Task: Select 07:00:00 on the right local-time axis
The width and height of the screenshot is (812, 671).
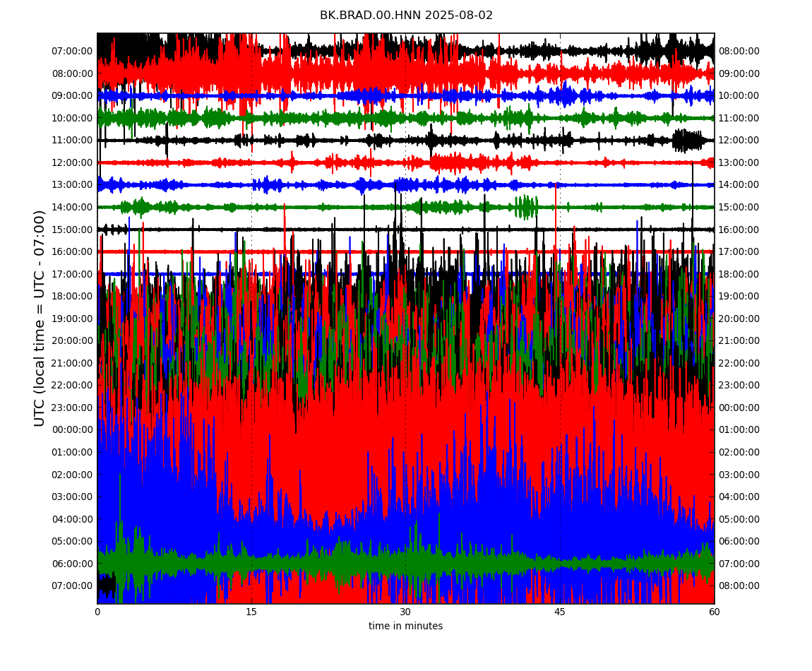Action: (x=739, y=564)
